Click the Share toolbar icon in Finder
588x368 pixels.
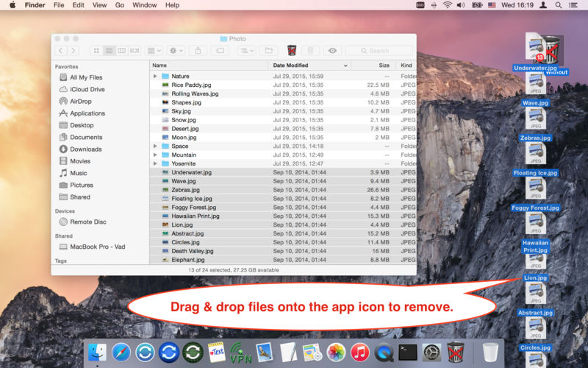point(198,50)
